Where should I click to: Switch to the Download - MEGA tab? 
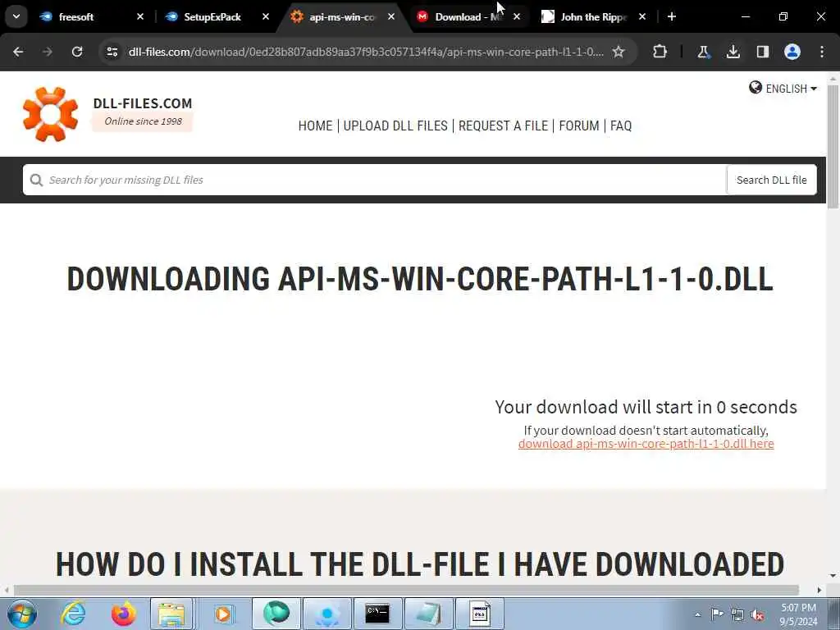465,16
